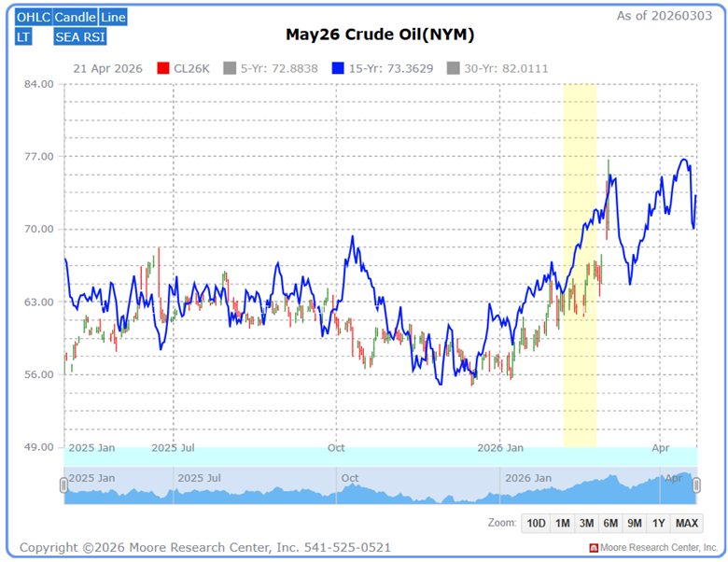The image size is (728, 562).
Task: Set zoom range to 9M
Action: click(635, 524)
